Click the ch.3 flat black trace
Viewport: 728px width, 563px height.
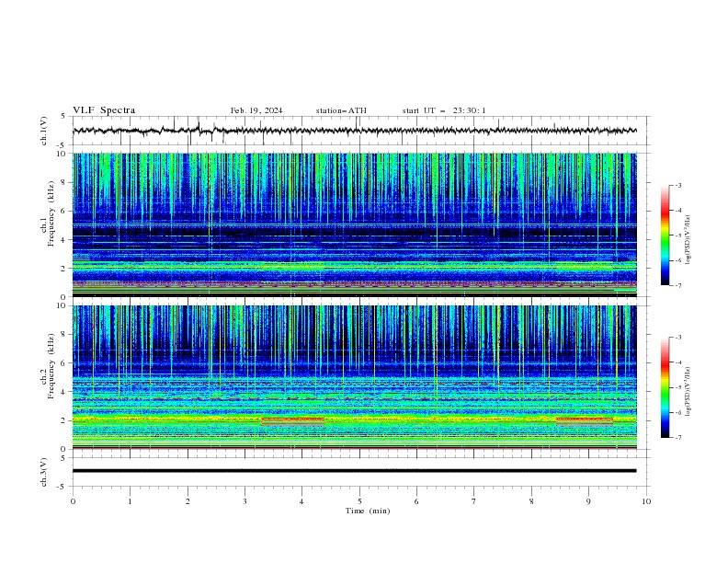(x=354, y=471)
